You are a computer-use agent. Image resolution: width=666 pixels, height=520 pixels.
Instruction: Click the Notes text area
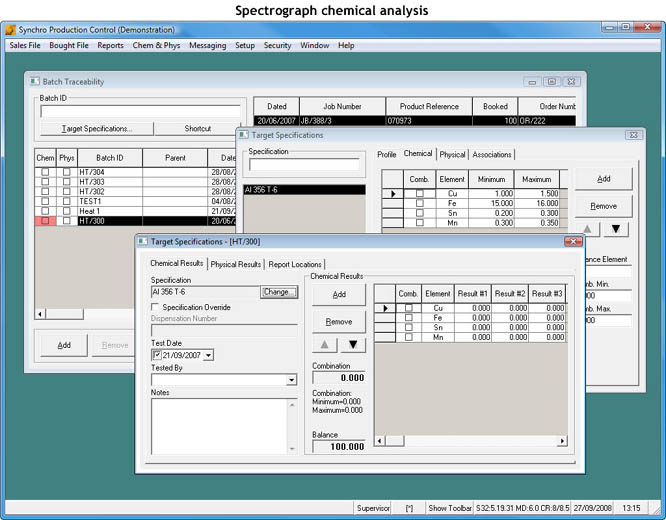[220, 426]
